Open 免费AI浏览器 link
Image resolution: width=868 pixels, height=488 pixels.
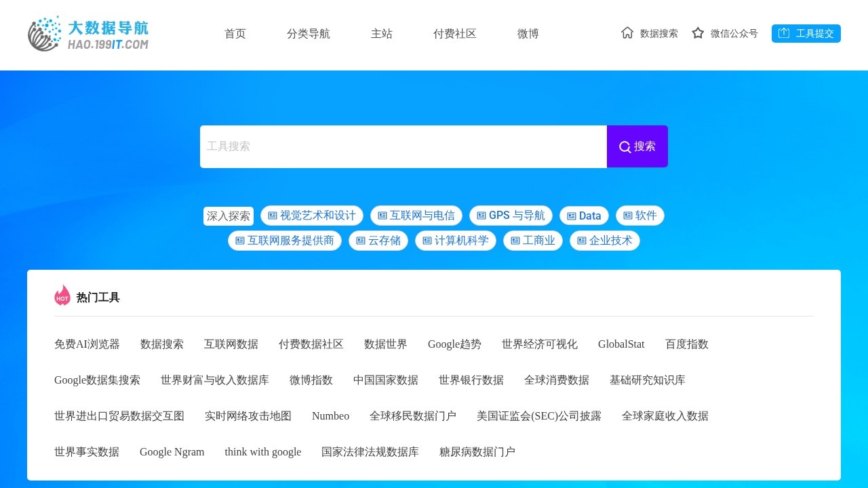(x=87, y=344)
